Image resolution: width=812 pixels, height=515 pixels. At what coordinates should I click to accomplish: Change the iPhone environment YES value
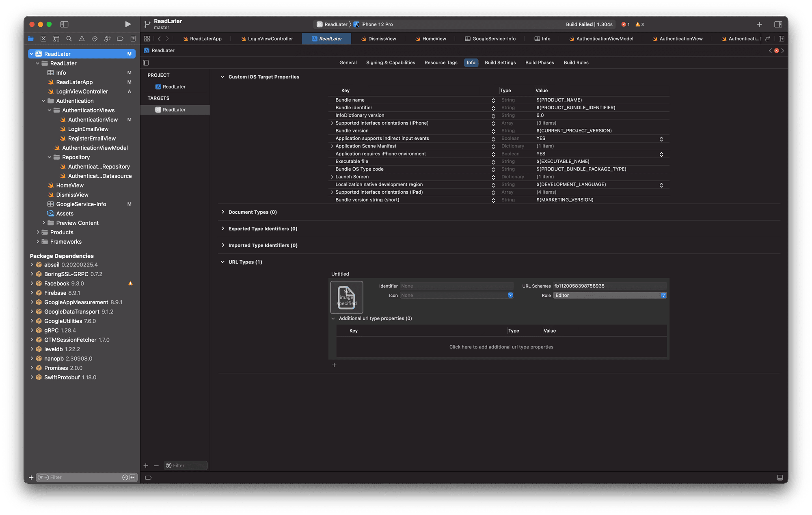point(661,154)
